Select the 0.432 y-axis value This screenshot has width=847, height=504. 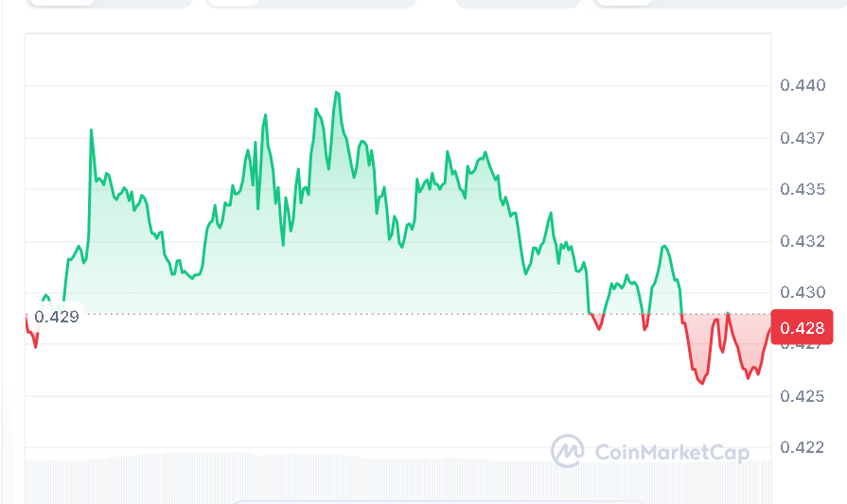tap(803, 241)
